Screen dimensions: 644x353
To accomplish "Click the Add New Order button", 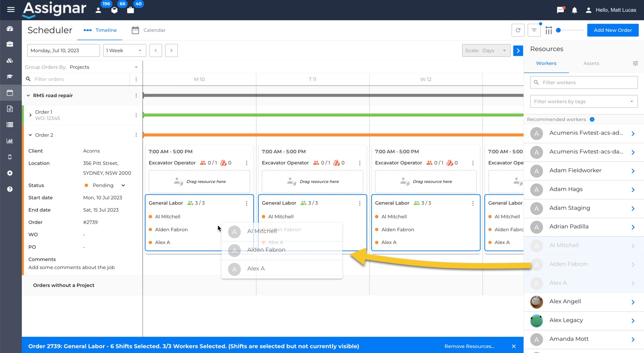I will click(x=612, y=30).
